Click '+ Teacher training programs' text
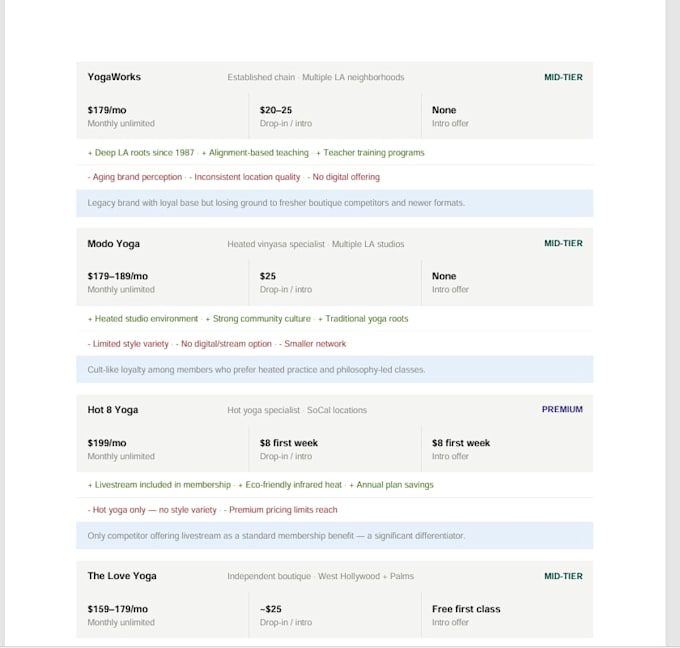The image size is (680, 648). pyautogui.click(x=370, y=153)
